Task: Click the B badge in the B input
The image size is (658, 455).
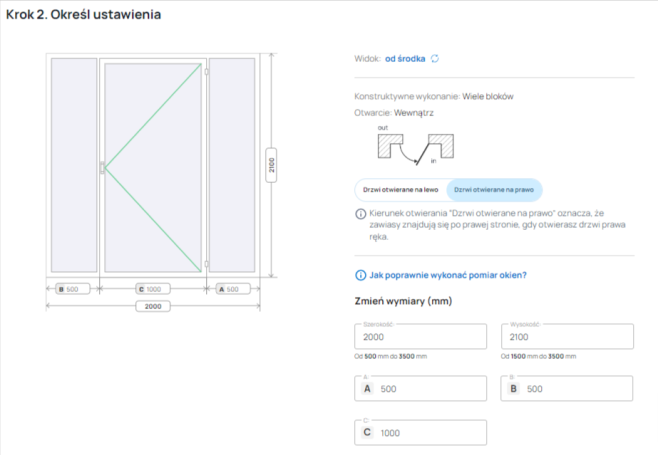Action: click(513, 388)
